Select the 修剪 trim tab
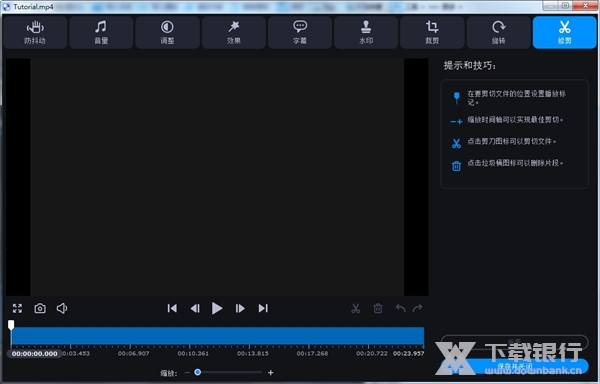Viewport: 600px width, 384px height. [x=564, y=33]
